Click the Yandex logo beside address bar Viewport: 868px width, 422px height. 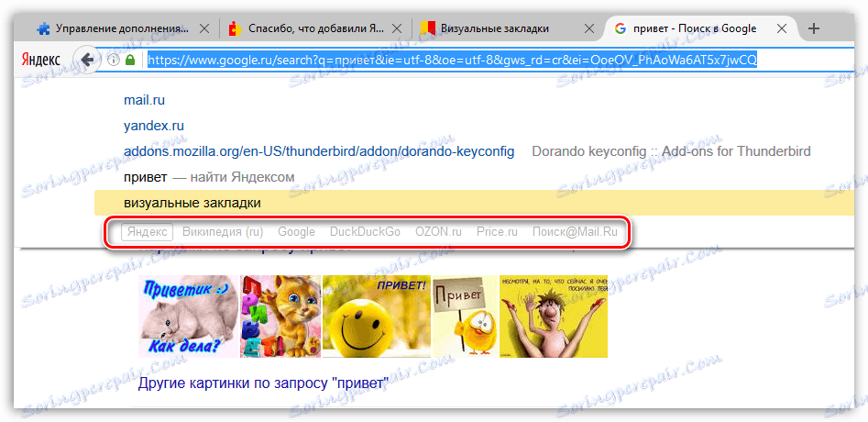(41, 60)
